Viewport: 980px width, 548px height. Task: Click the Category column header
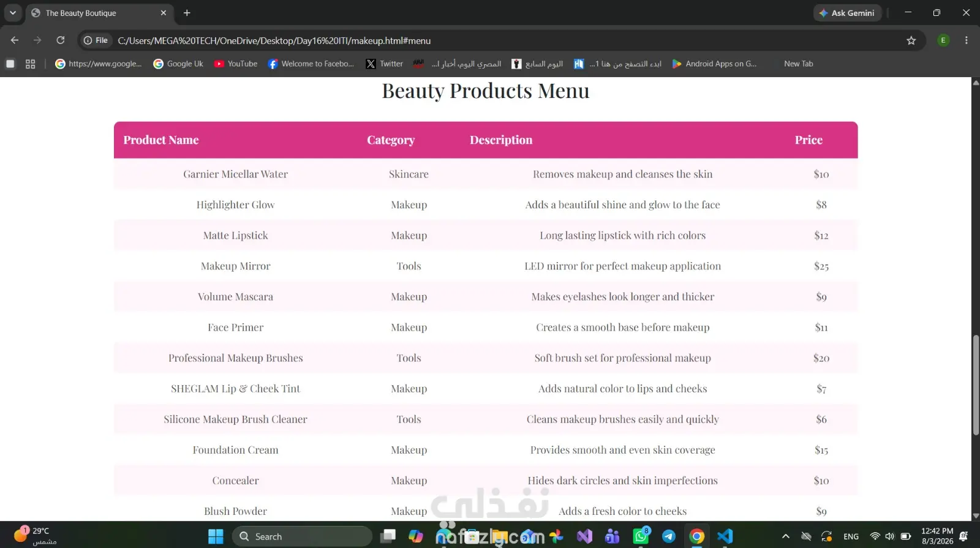[x=391, y=140]
